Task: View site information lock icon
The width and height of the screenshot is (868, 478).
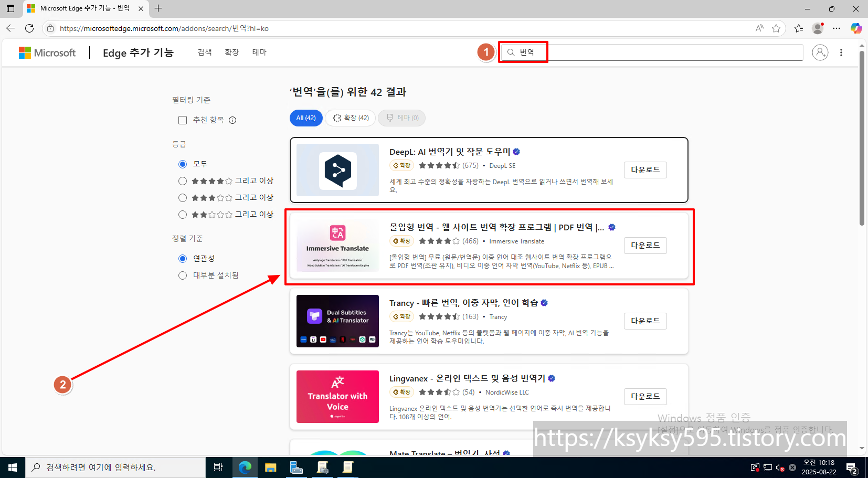Action: 50,28
